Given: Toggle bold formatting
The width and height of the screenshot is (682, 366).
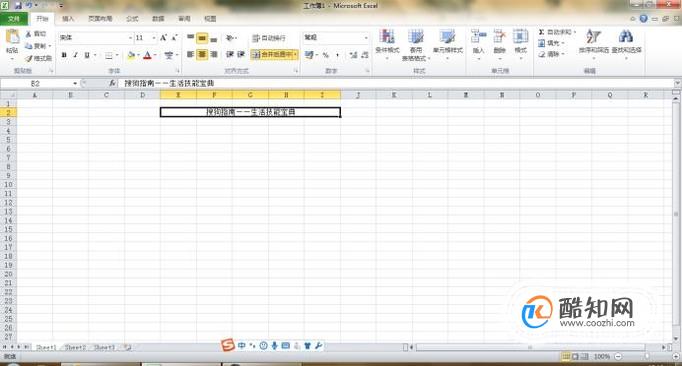Looking at the screenshot, I should tap(64, 55).
